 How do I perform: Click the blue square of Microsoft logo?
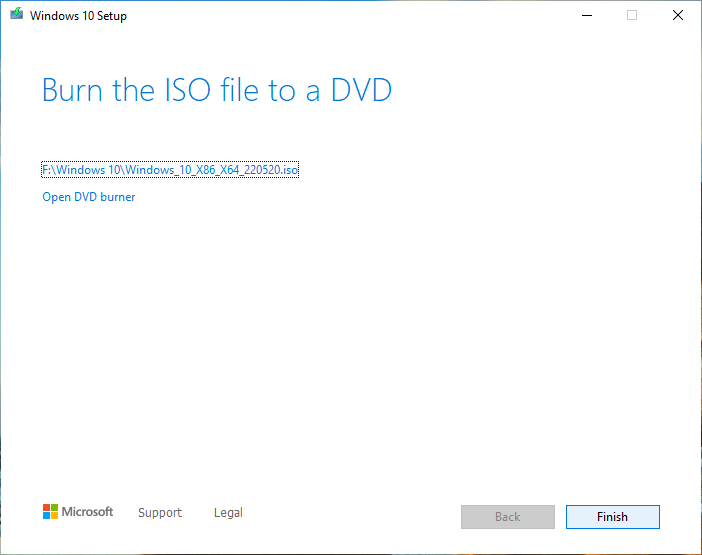point(46,516)
